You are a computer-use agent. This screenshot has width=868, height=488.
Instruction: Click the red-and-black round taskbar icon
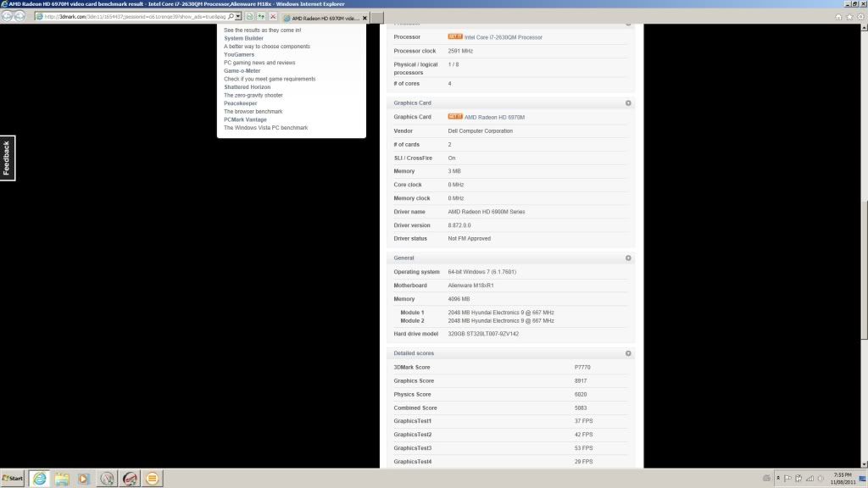[x=130, y=479]
